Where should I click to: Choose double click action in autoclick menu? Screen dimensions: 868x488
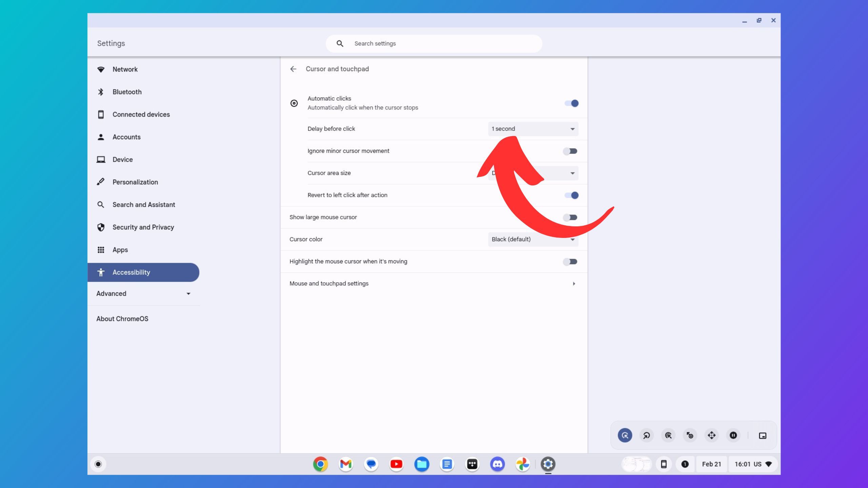[x=668, y=435]
